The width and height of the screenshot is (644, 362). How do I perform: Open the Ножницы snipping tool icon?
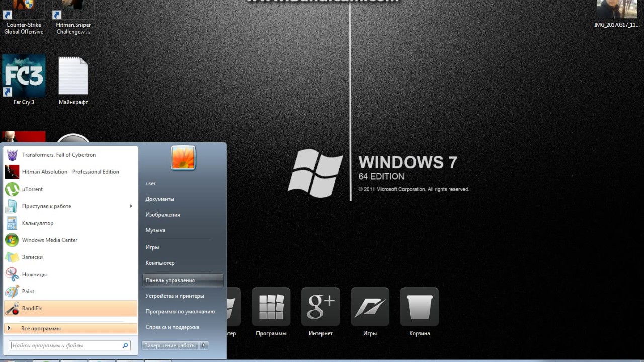coord(12,275)
